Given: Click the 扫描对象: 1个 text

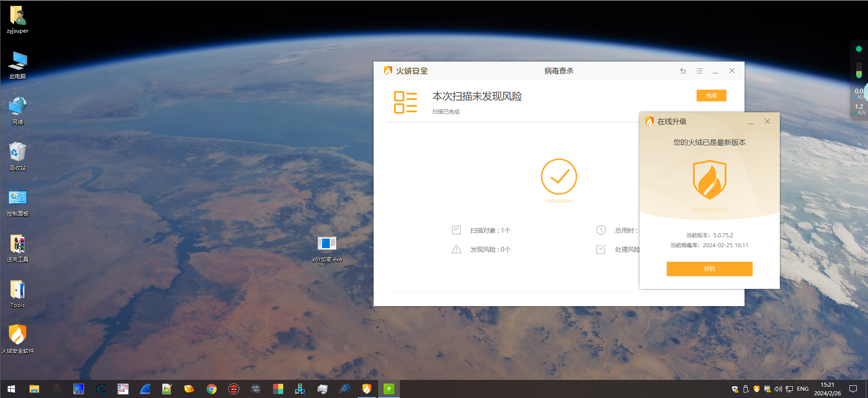Looking at the screenshot, I should click(490, 230).
